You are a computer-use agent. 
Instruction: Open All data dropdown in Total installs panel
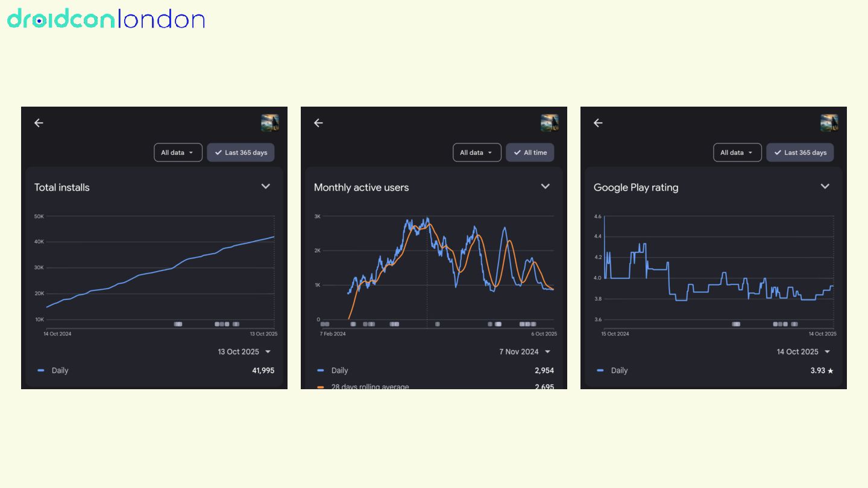click(x=178, y=152)
